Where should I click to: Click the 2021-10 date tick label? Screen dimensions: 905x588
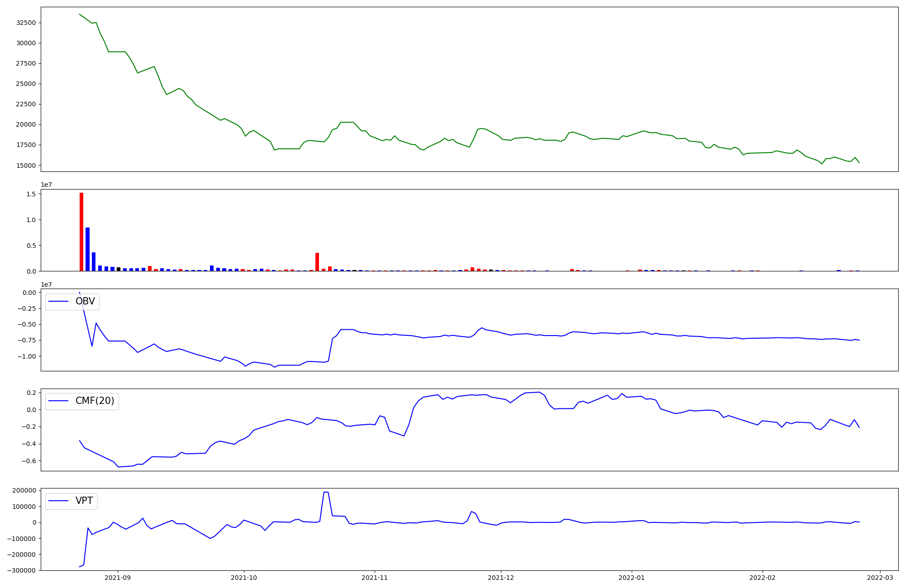[x=244, y=578]
